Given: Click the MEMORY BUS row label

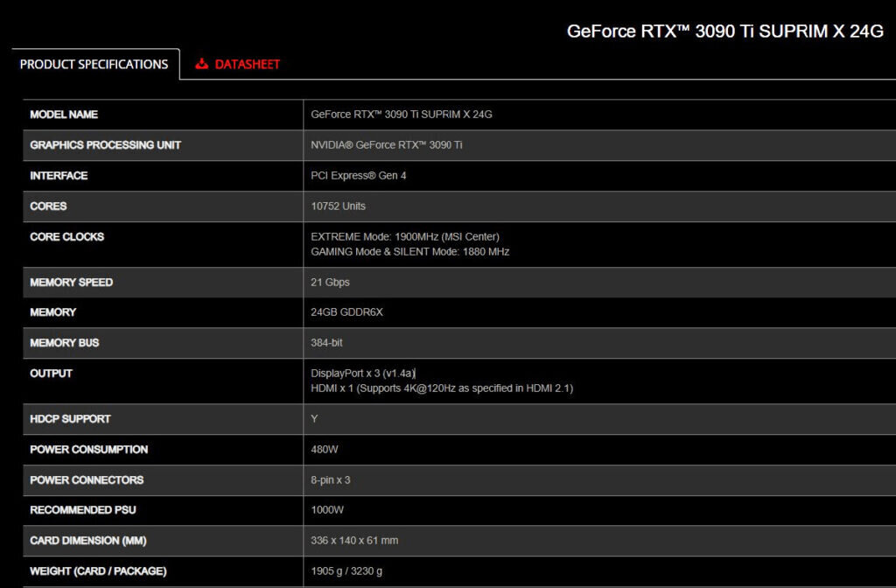Looking at the screenshot, I should [65, 343].
